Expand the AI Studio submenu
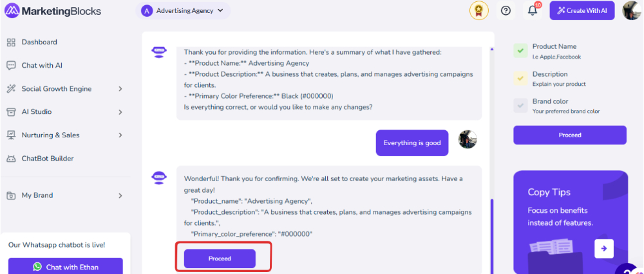The width and height of the screenshot is (644, 274). pos(120,112)
